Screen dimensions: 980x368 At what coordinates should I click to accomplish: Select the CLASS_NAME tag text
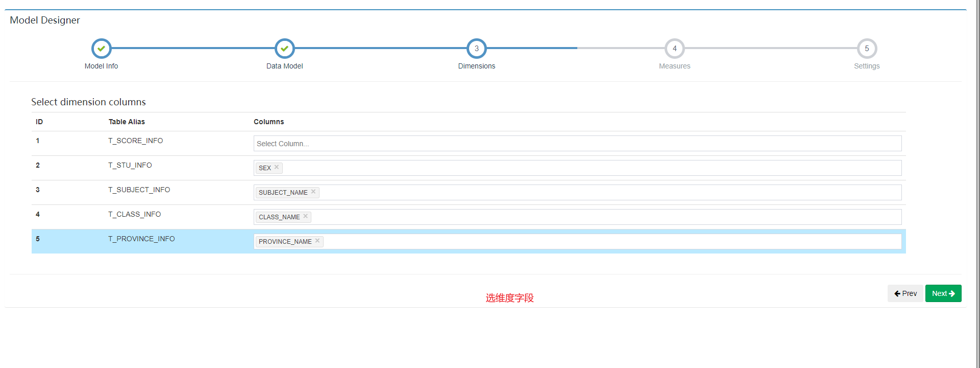[x=279, y=217]
